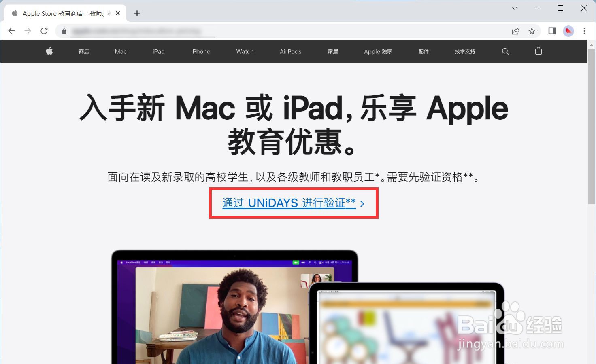Image resolution: width=596 pixels, height=364 pixels.
Task: Open the iPad menu item
Action: point(159,51)
